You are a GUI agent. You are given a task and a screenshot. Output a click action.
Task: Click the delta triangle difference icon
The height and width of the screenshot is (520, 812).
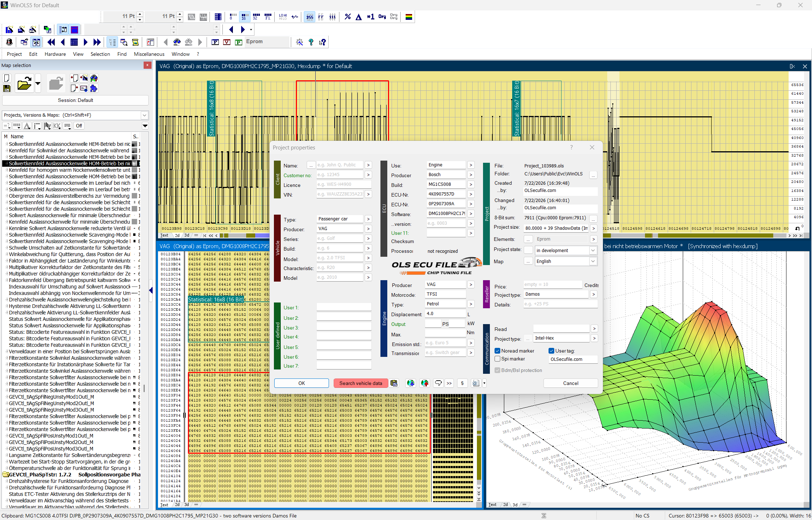pyautogui.click(x=359, y=17)
